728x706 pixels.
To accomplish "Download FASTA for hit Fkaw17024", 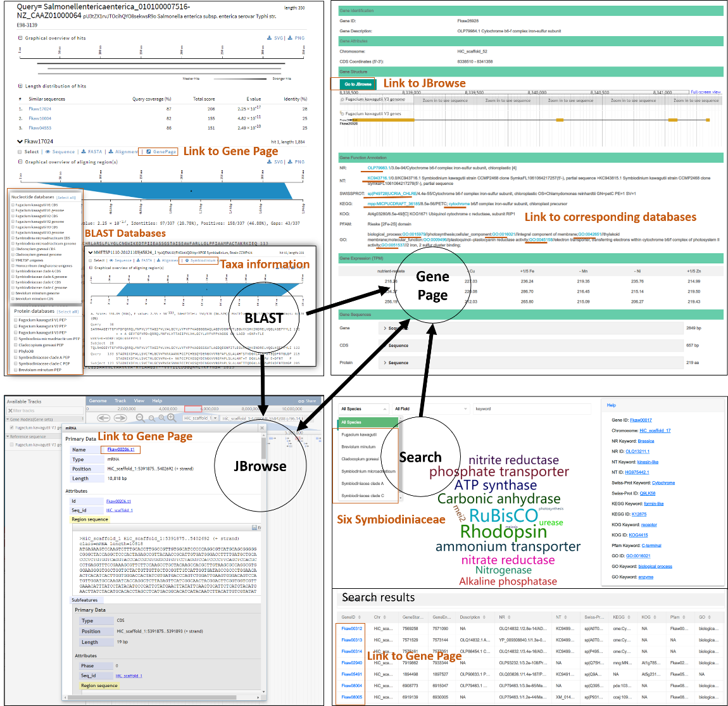I will [92, 152].
